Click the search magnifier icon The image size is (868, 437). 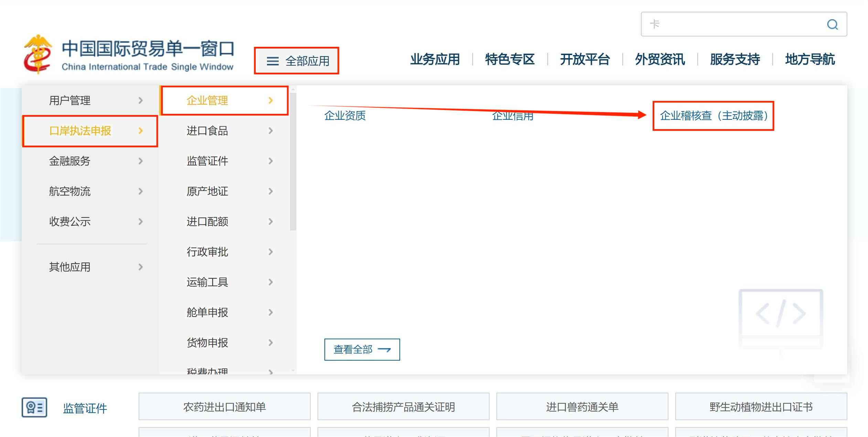(x=832, y=24)
